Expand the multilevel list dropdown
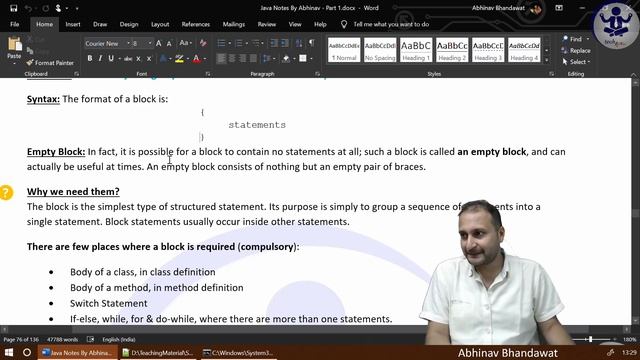Screen dimensions: 640x360 pyautogui.click(x=263, y=43)
